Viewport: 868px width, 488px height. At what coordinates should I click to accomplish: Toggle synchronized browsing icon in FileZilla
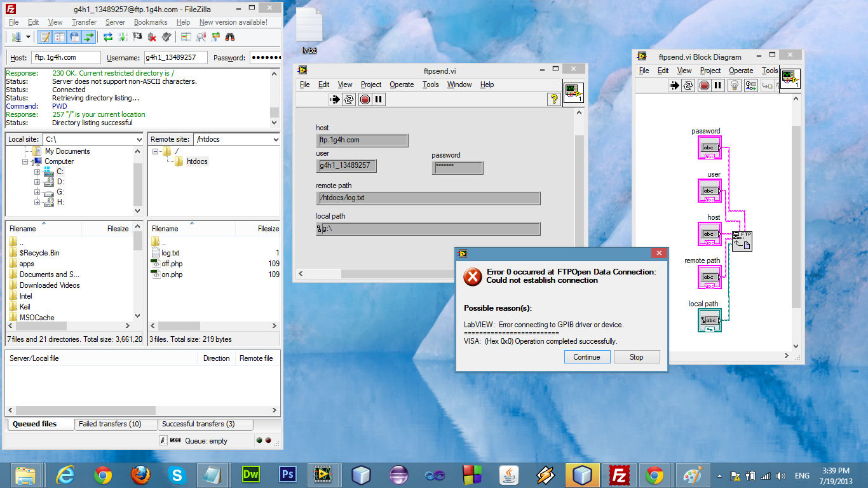(x=215, y=37)
